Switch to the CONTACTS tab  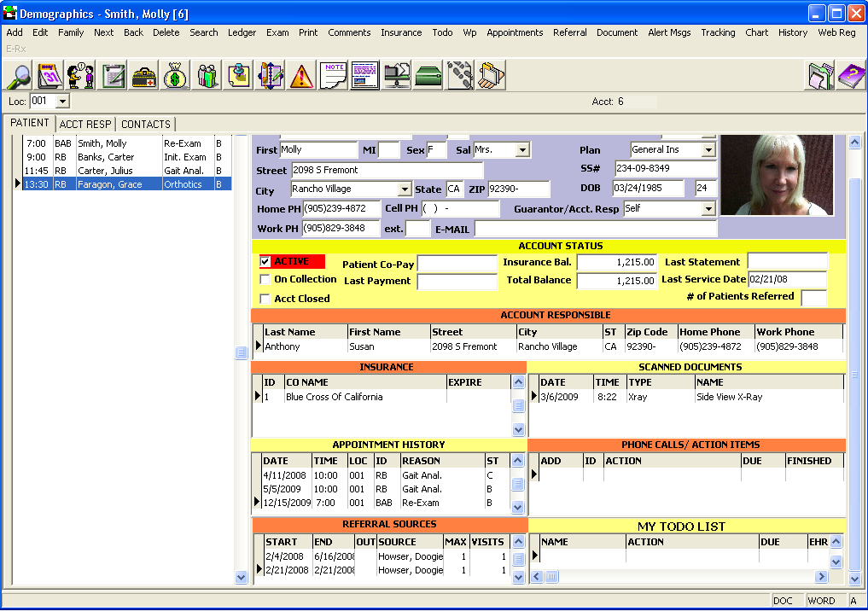coord(146,124)
